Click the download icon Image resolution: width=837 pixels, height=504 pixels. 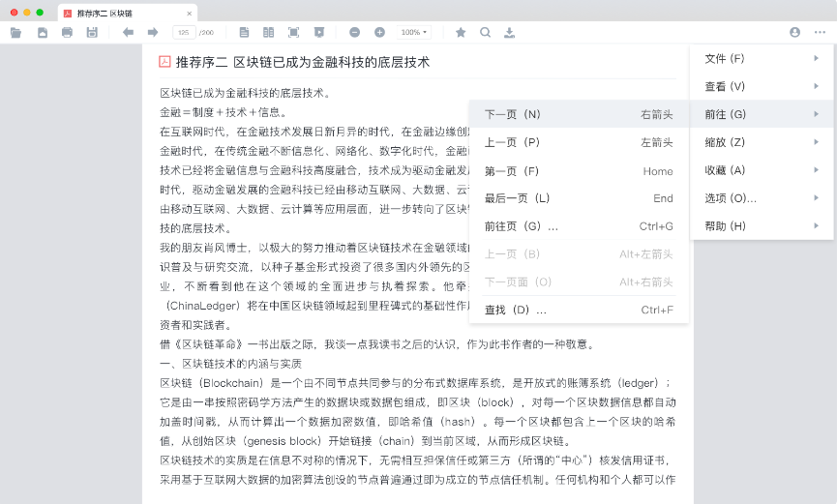510,33
